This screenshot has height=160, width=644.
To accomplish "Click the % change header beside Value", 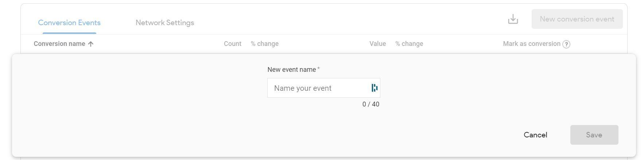I will pyautogui.click(x=409, y=44).
